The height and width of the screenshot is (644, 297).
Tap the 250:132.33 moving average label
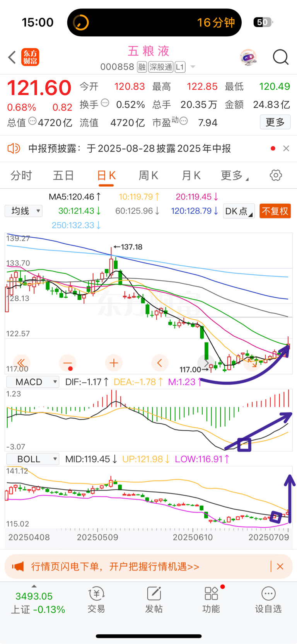tap(76, 225)
